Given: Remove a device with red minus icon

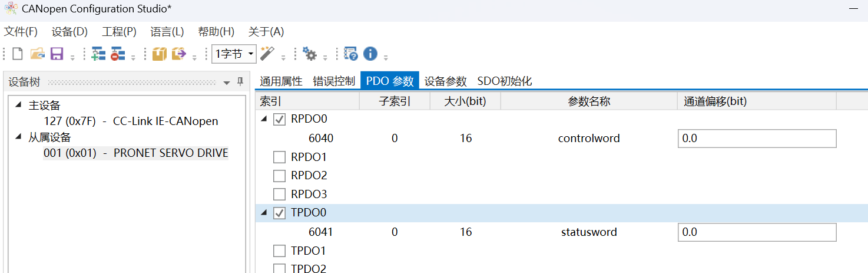Looking at the screenshot, I should coord(118,54).
